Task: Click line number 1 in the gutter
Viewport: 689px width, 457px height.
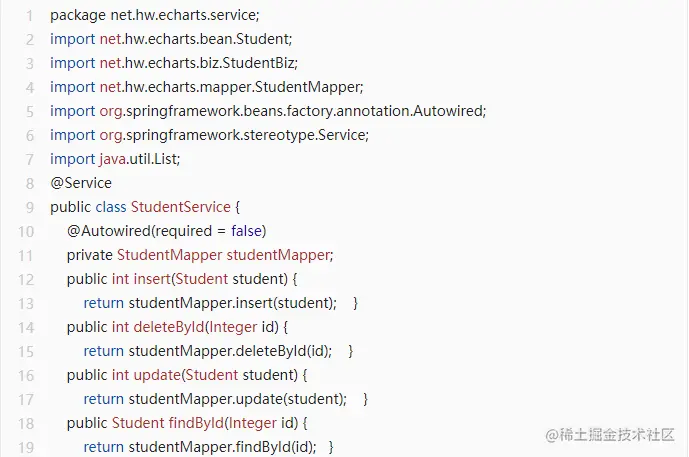Action: pos(30,15)
